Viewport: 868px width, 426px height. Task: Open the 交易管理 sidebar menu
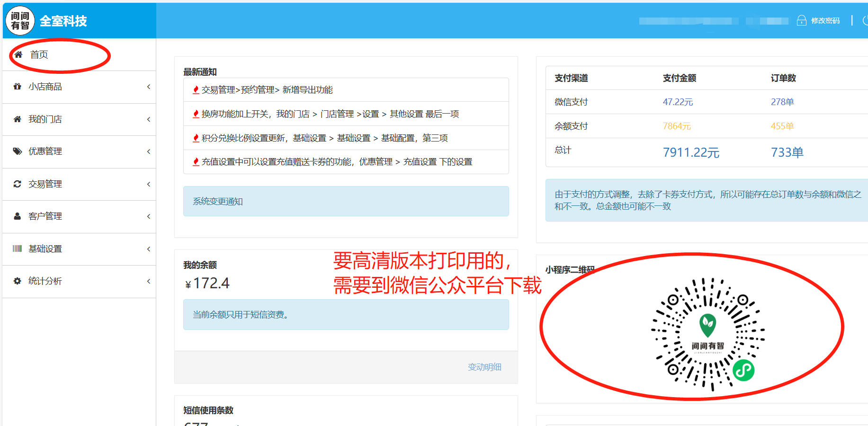(79, 185)
